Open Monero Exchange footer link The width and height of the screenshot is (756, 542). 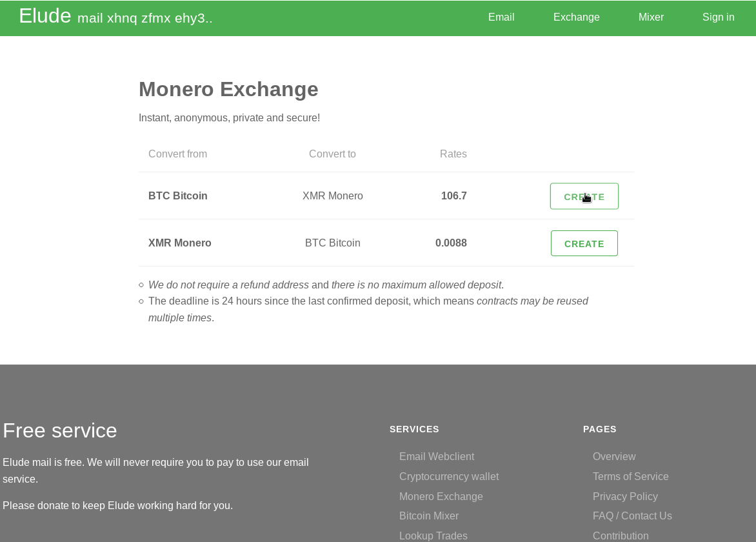point(441,496)
